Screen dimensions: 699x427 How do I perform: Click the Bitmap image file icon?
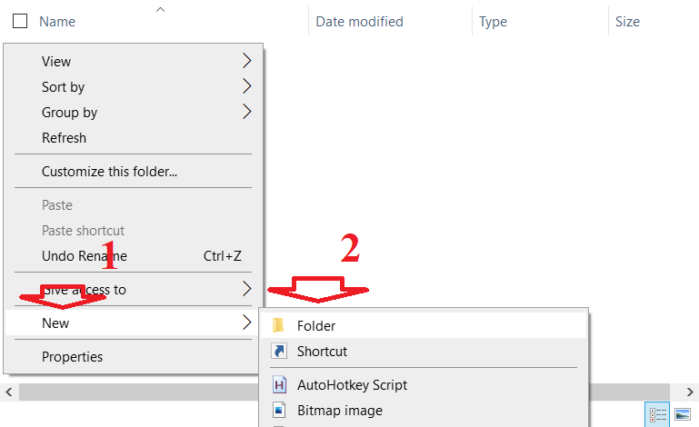[x=279, y=410]
